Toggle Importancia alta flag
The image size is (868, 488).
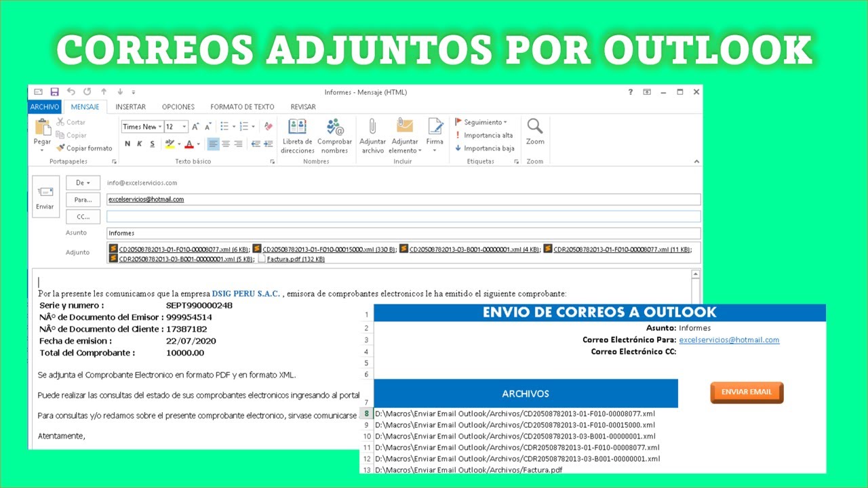pos(484,136)
